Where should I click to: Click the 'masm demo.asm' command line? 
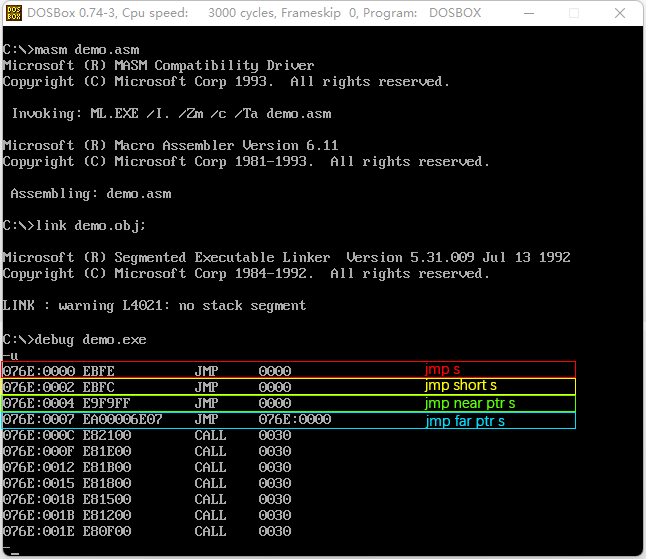point(71,49)
